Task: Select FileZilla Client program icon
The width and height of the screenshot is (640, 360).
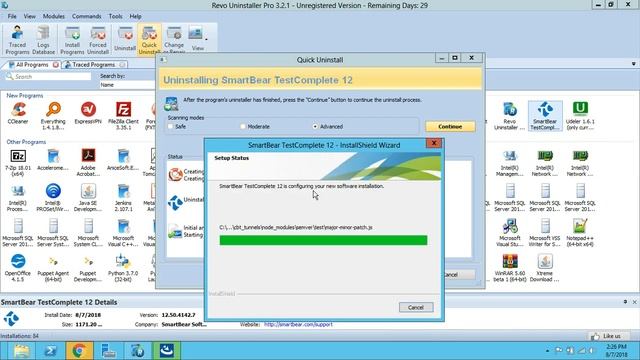Action: [x=123, y=116]
